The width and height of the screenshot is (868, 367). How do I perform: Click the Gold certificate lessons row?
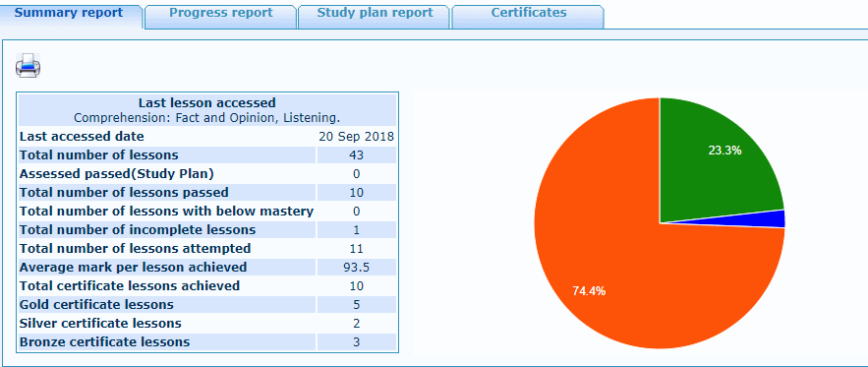pyautogui.click(x=207, y=305)
